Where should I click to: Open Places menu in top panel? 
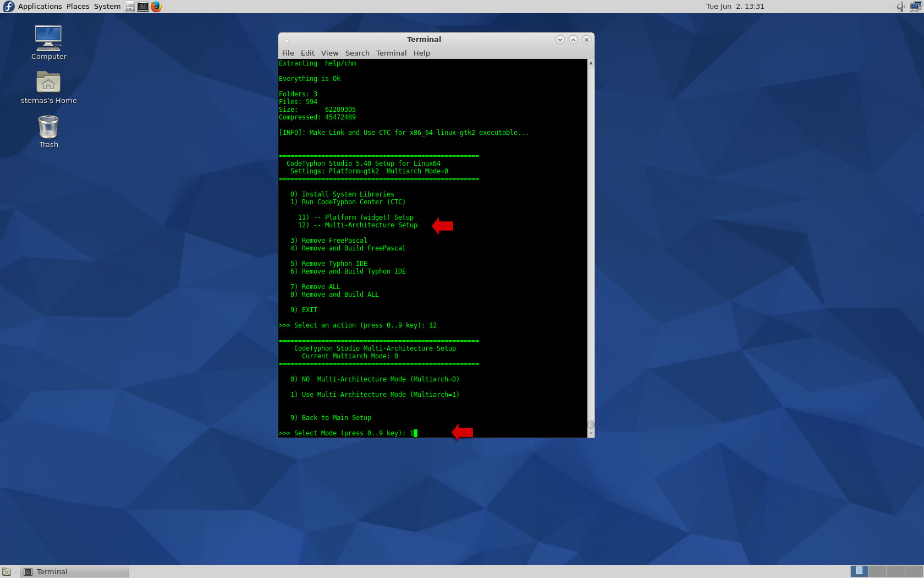[78, 7]
